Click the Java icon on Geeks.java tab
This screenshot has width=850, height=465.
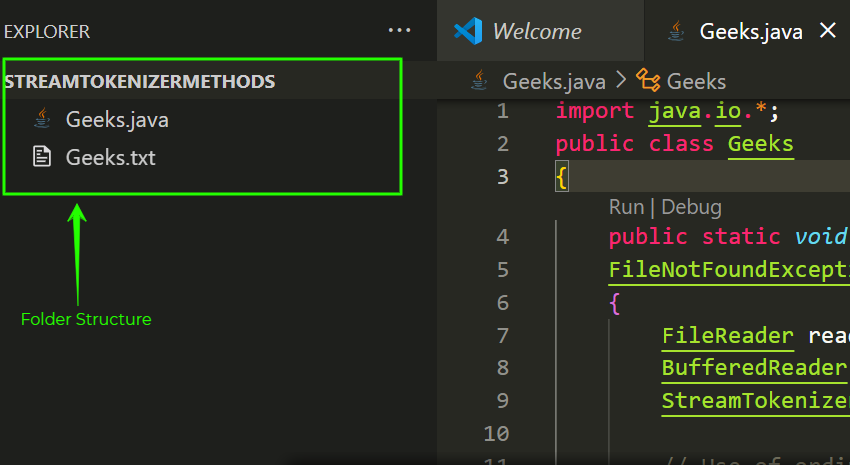[679, 31]
